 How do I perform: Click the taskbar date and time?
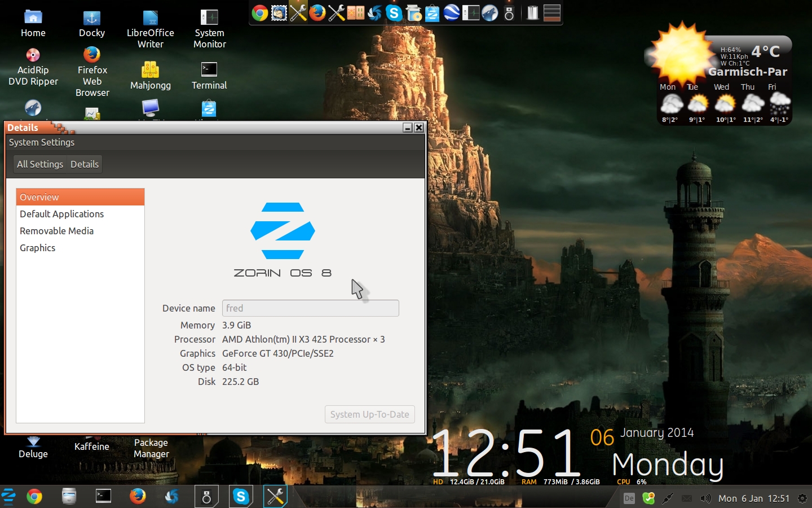coord(753,498)
